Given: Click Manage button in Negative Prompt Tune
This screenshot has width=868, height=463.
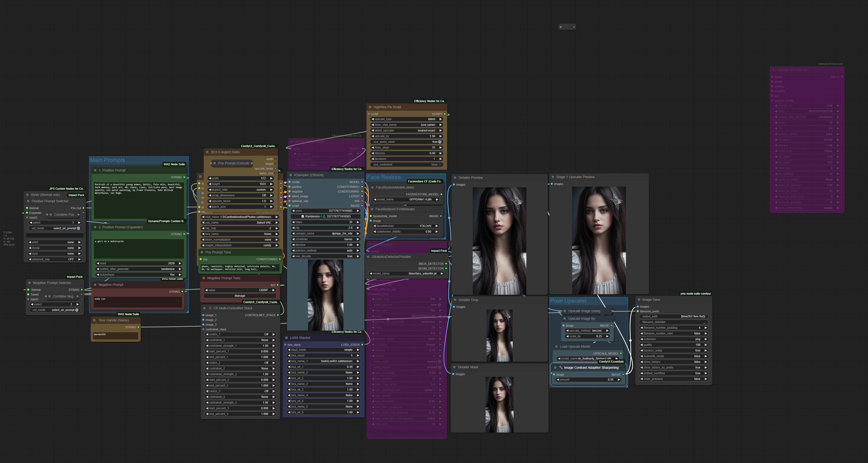Looking at the screenshot, I should click(240, 296).
